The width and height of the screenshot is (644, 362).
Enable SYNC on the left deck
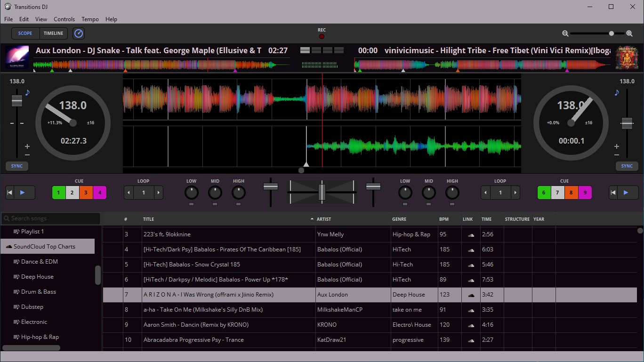coord(17,166)
